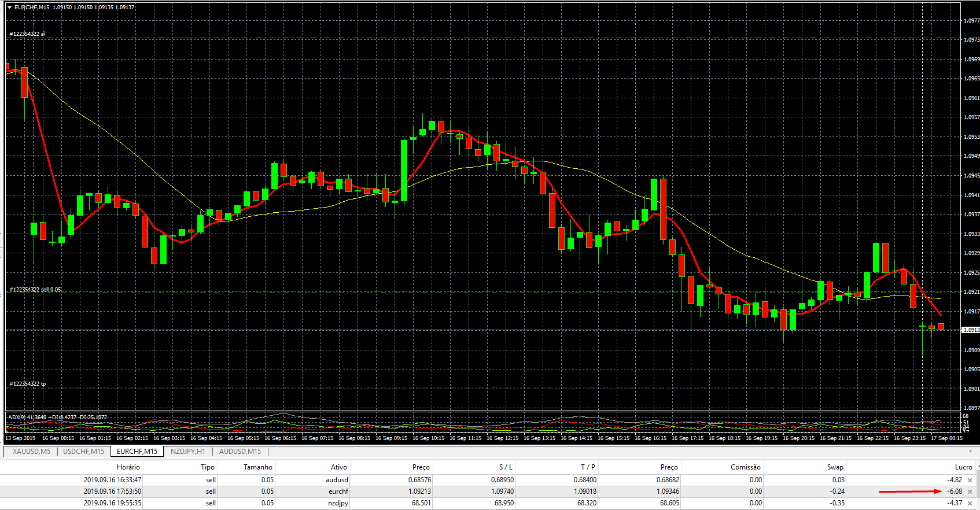Viewport: 980px width, 510px height.
Task: Sort orders by the Horário column
Action: click(x=128, y=467)
